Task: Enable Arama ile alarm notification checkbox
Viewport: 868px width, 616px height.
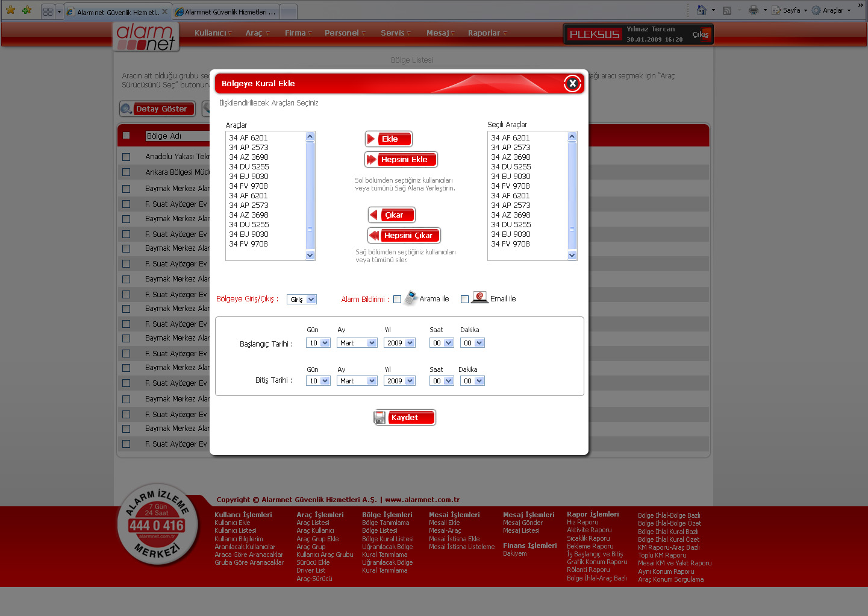Action: pos(397,300)
